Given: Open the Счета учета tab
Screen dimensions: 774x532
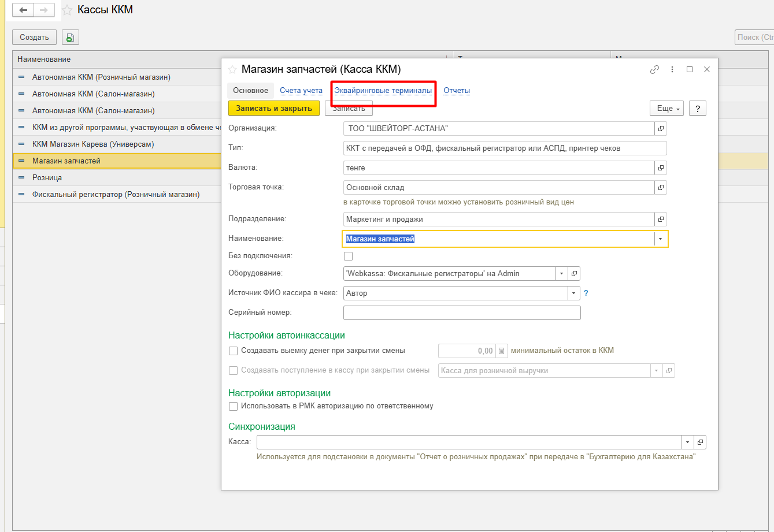Looking at the screenshot, I should [x=301, y=91].
